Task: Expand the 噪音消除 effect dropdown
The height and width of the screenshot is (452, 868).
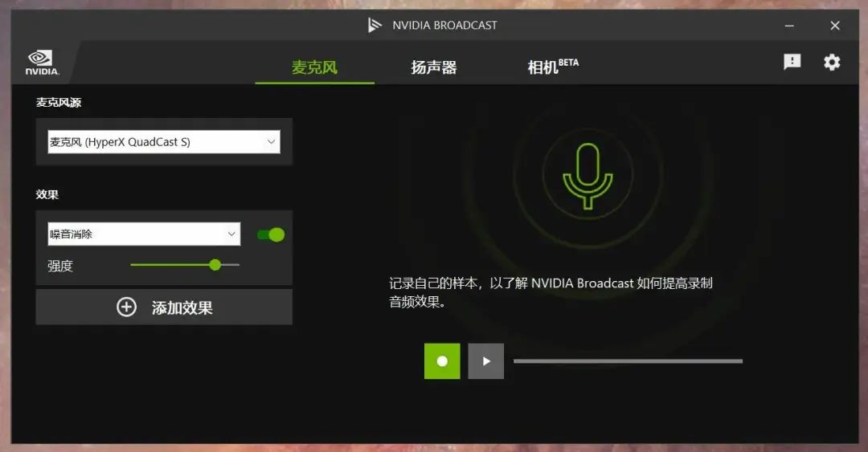Action: pyautogui.click(x=144, y=234)
